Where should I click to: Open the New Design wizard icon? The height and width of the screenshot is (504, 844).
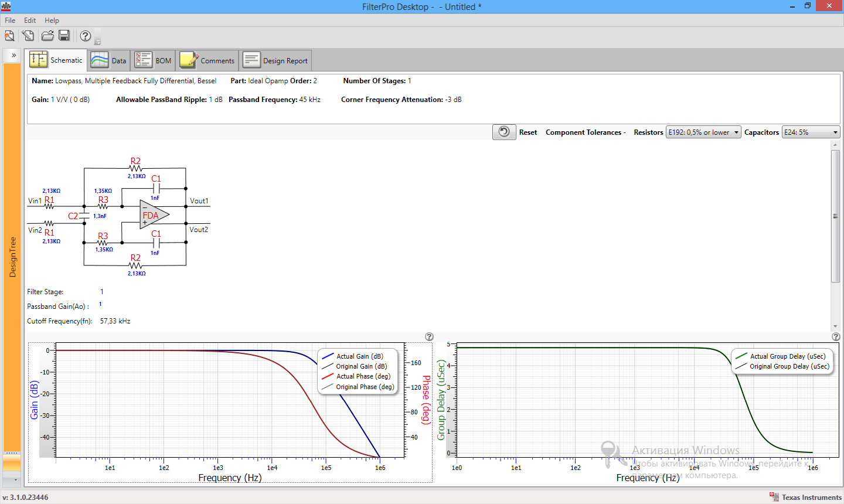(x=9, y=36)
